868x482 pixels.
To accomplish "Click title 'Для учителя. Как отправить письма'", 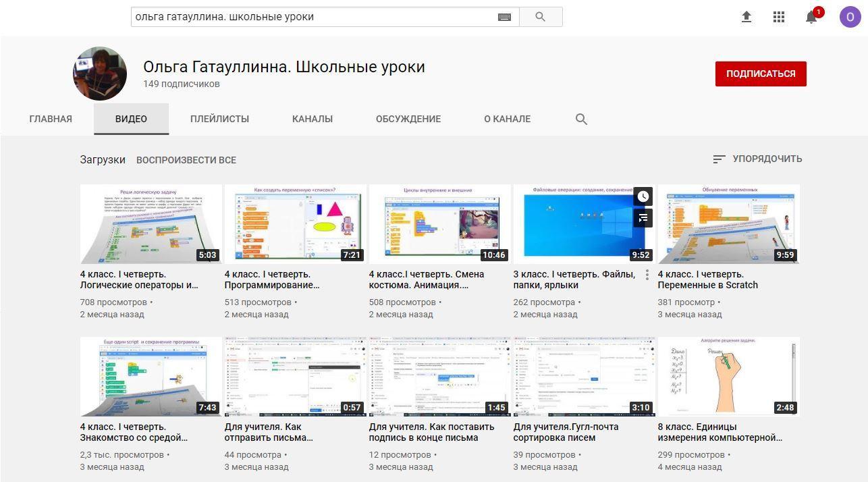I will pyautogui.click(x=269, y=432).
